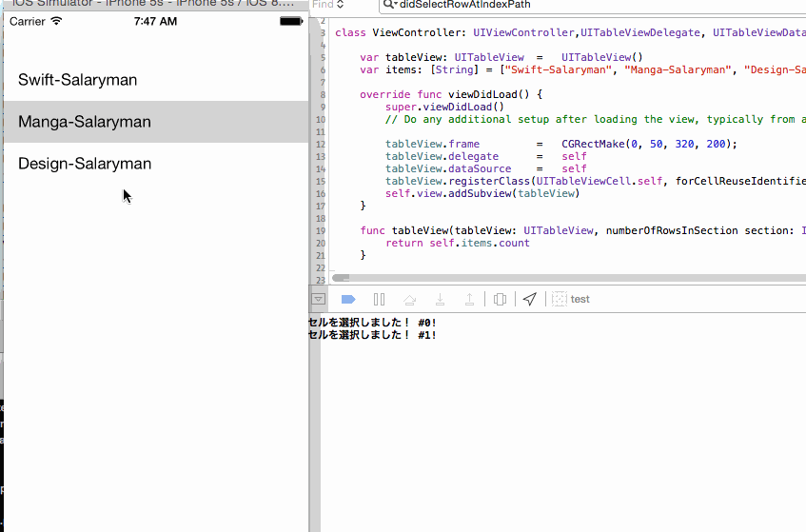
Task: Click the class ViewController declaration
Action: (x=571, y=33)
